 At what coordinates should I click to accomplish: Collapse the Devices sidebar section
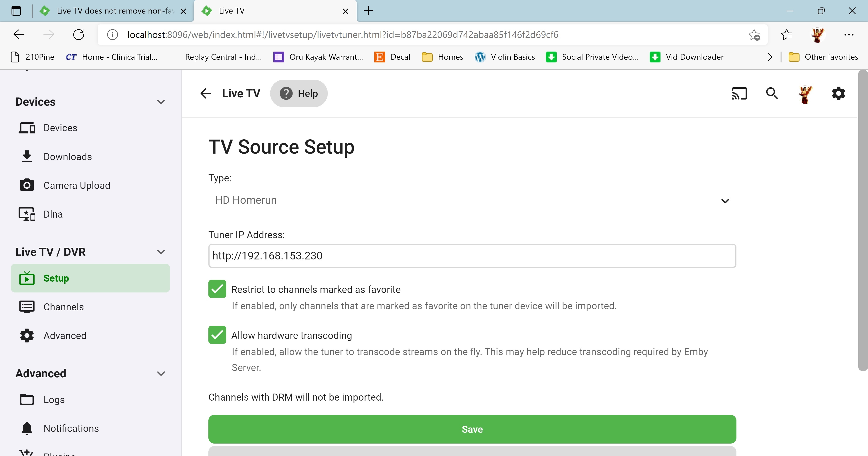click(161, 102)
